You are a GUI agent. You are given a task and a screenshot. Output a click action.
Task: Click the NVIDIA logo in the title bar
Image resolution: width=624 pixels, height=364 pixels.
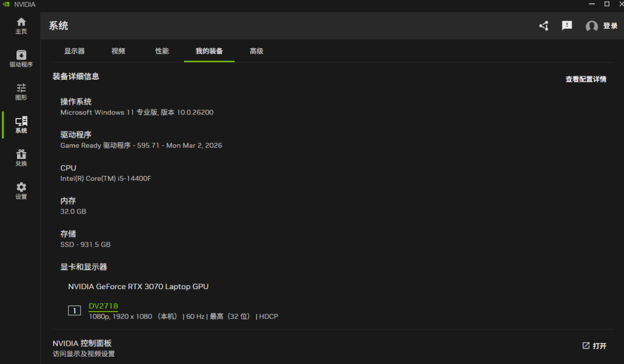[7, 4]
